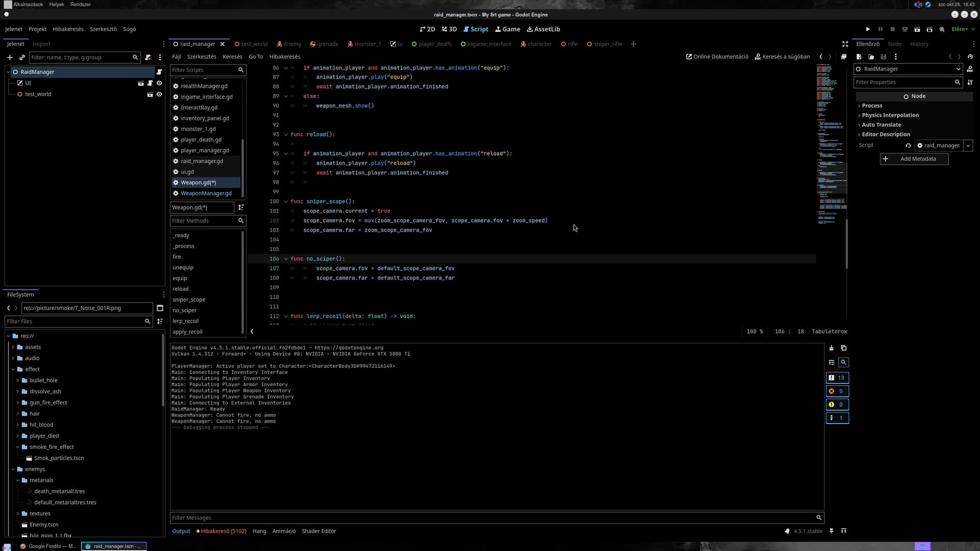
Task: Run the project with play button
Action: pos(868,29)
